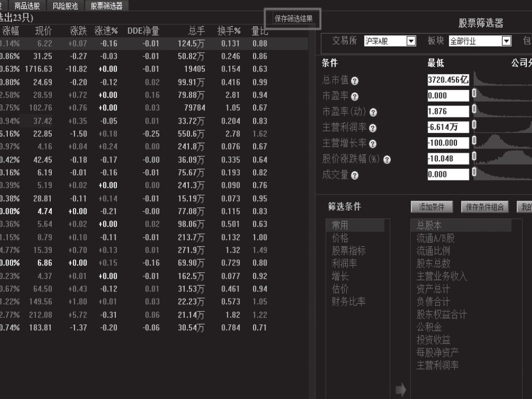The image size is (532, 399).
Task: Choose 每股净资产 condition
Action: [438, 353]
